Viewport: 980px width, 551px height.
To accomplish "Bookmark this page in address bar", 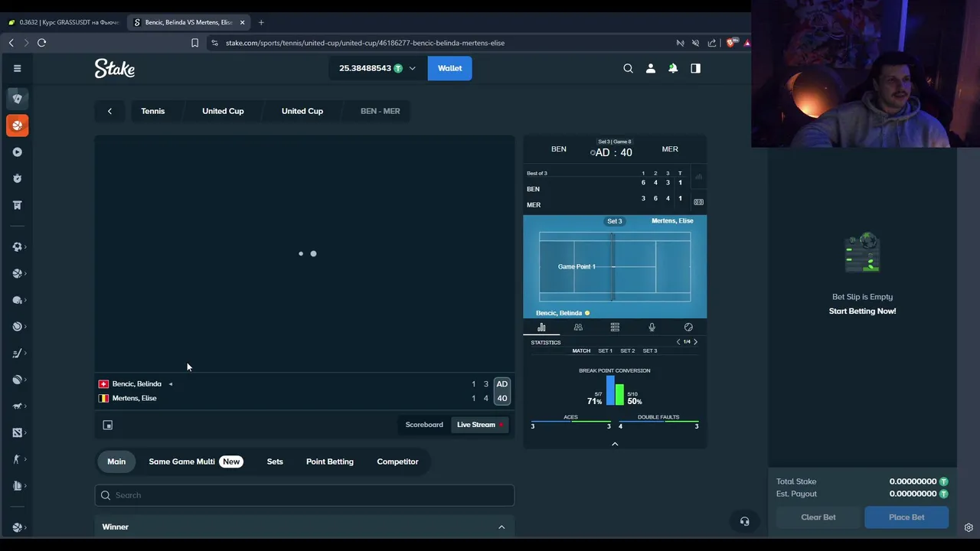I will tap(194, 43).
